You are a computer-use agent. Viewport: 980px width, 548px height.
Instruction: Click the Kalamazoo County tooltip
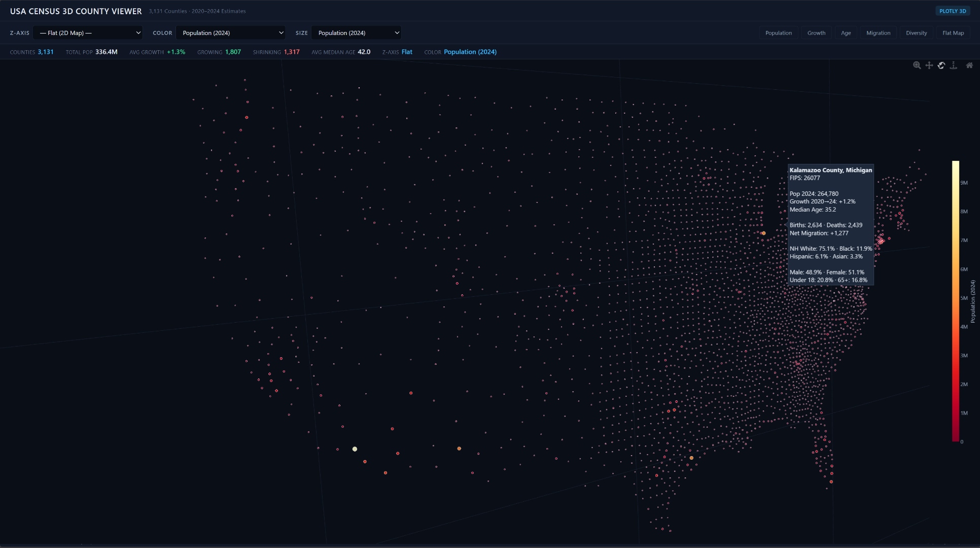[830, 225]
